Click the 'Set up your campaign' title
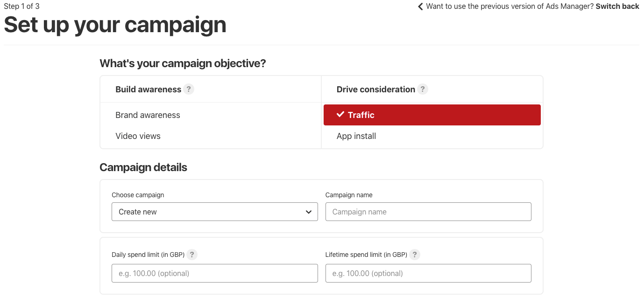644x297 pixels. [115, 25]
